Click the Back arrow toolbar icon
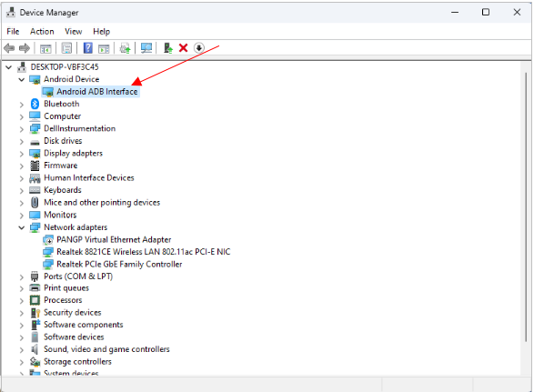Image resolution: width=534 pixels, height=392 pixels. [9, 48]
